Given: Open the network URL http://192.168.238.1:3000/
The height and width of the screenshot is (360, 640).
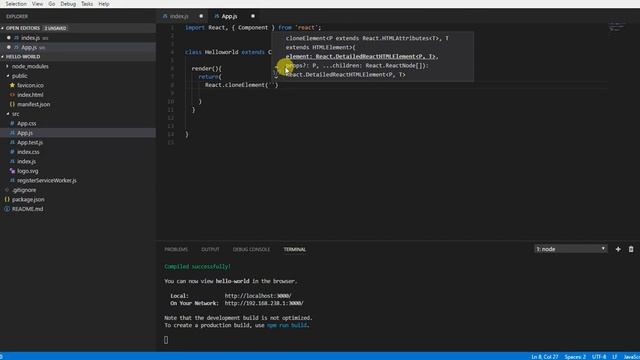Looking at the screenshot, I should (x=264, y=303).
